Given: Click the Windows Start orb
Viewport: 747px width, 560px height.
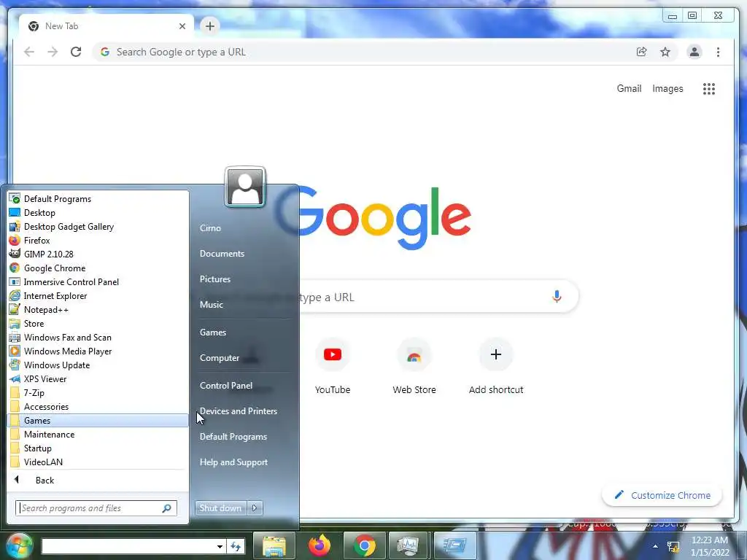Looking at the screenshot, I should pos(19,545).
